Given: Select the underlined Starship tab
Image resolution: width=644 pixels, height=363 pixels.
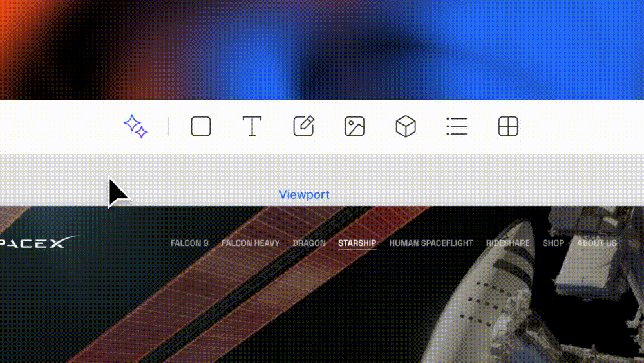Looking at the screenshot, I should click(x=357, y=243).
